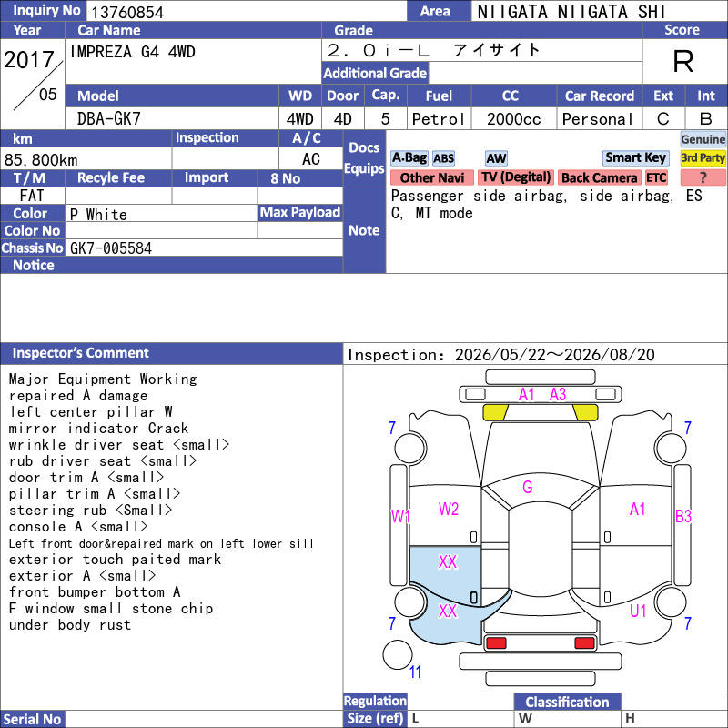Click the ETC equipment badge
The height and width of the screenshot is (728, 728).
pos(656,177)
